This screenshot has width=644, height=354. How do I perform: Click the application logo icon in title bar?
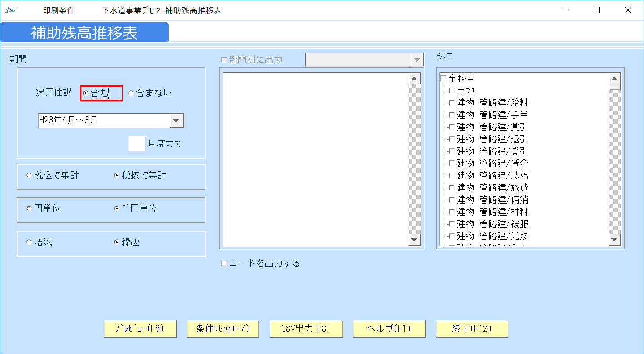(x=10, y=10)
